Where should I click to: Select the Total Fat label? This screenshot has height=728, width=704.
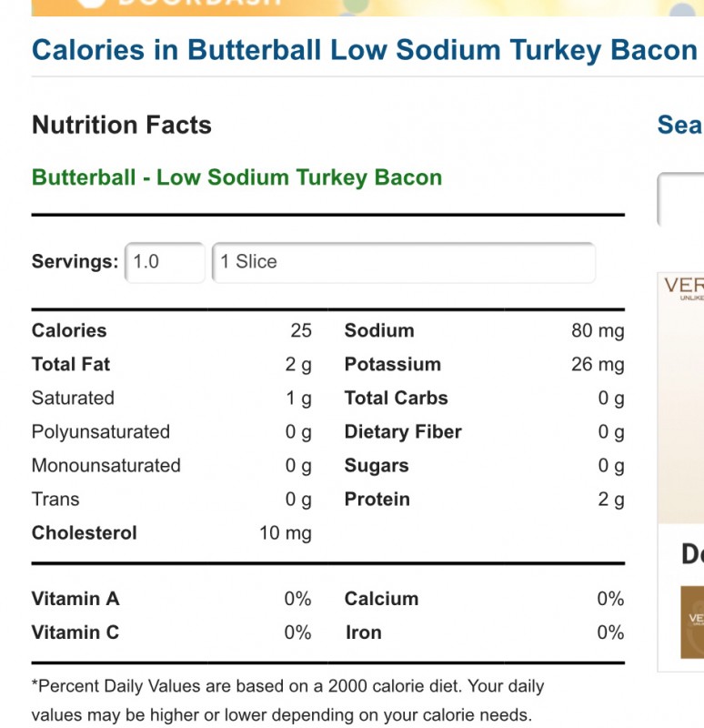[71, 365]
